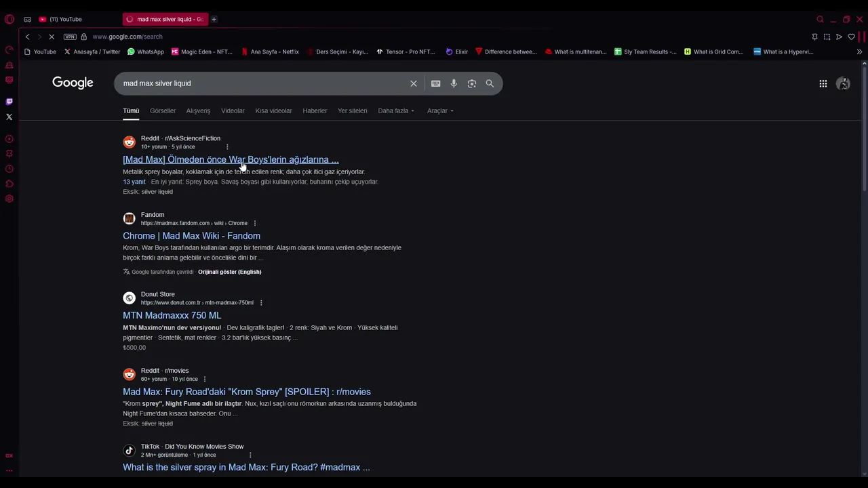Image resolution: width=868 pixels, height=488 pixels.
Task: Start Google voice search microphone
Action: [x=454, y=83]
